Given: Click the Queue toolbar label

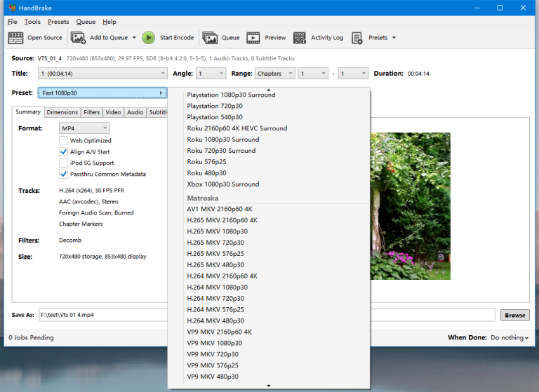Looking at the screenshot, I should click(230, 38).
